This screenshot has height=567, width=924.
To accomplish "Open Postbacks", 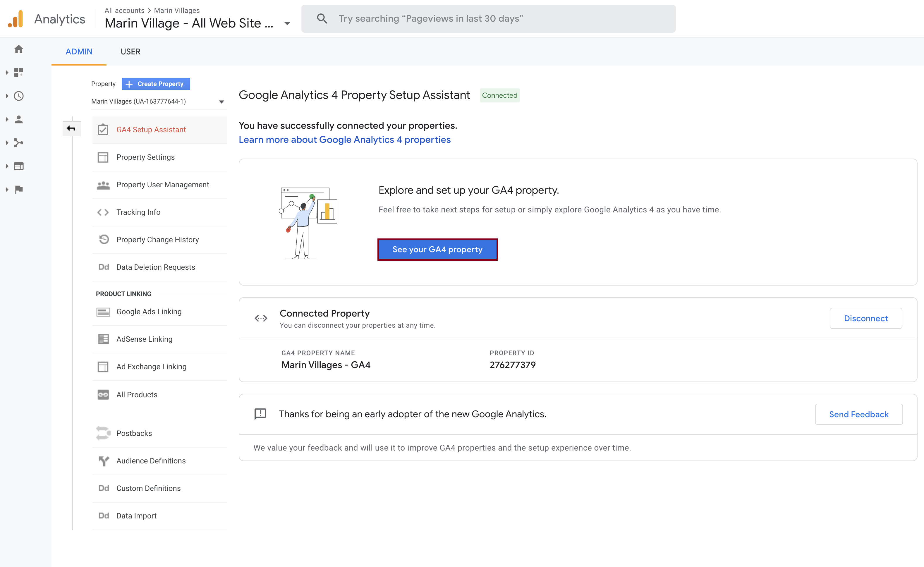I will tap(160, 433).
